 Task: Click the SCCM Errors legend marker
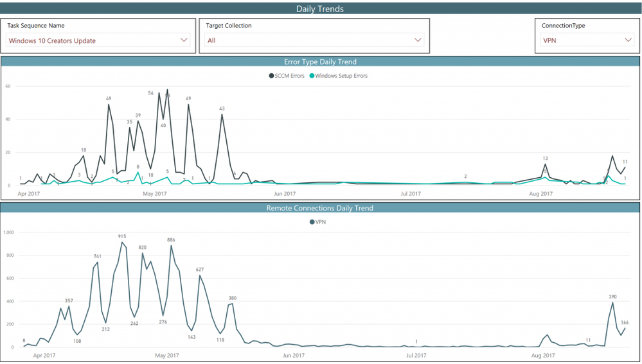pyautogui.click(x=271, y=76)
